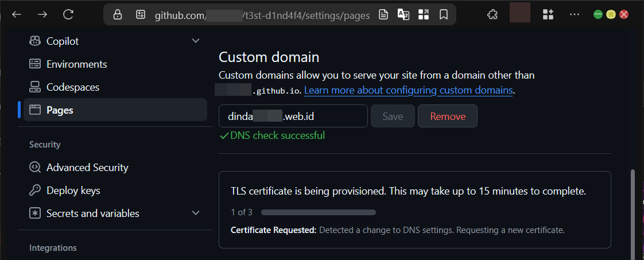Click the custom domain input field
The width and height of the screenshot is (644, 260).
click(x=293, y=117)
